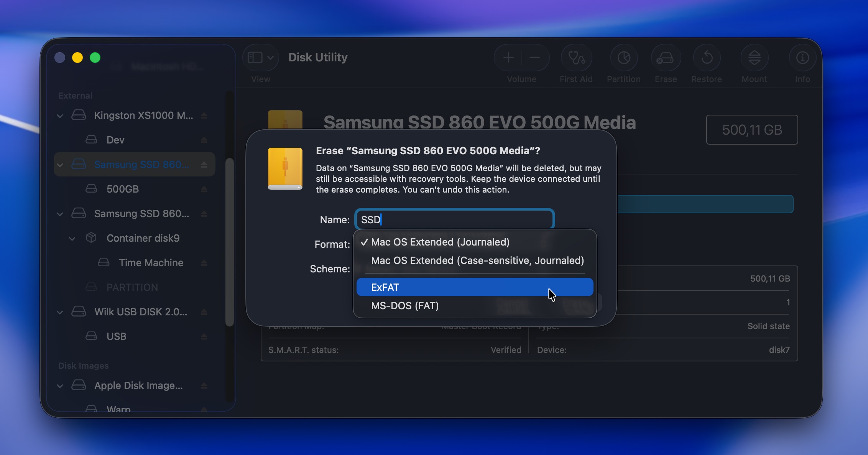The image size is (868, 455).
Task: Choose MS-DOS (FAT) as the format
Action: coord(405,306)
